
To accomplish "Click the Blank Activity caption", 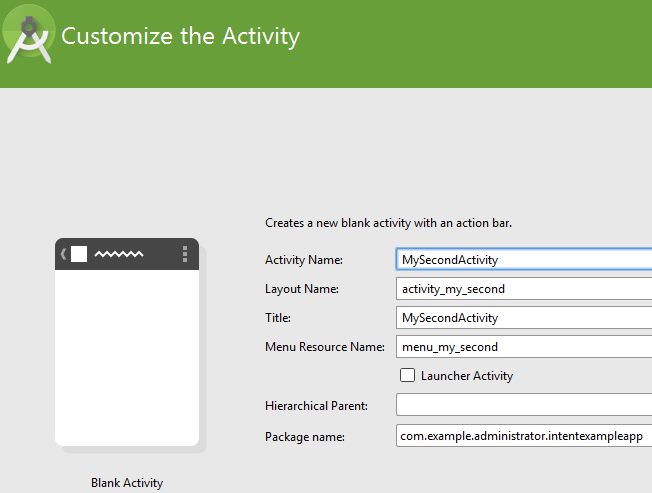I will [x=127, y=483].
